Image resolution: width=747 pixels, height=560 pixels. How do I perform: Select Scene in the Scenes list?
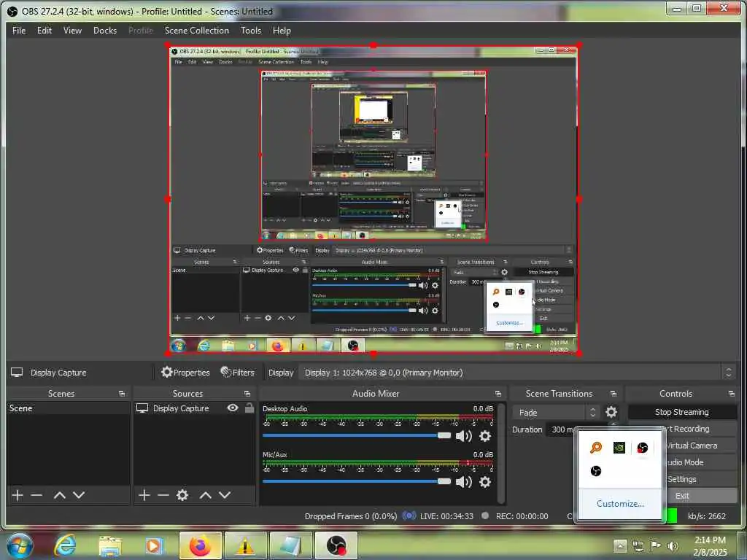[68, 408]
